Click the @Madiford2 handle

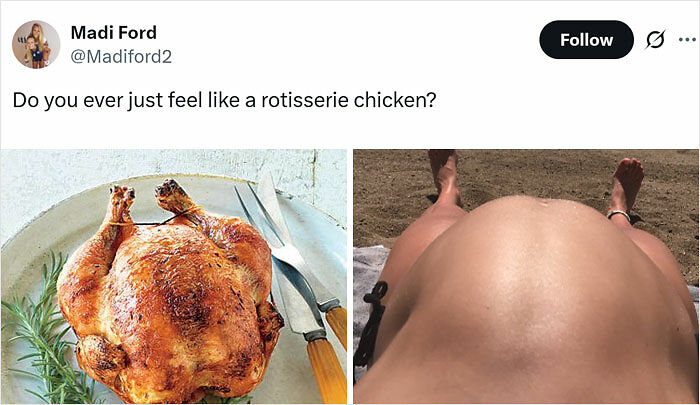[121, 57]
